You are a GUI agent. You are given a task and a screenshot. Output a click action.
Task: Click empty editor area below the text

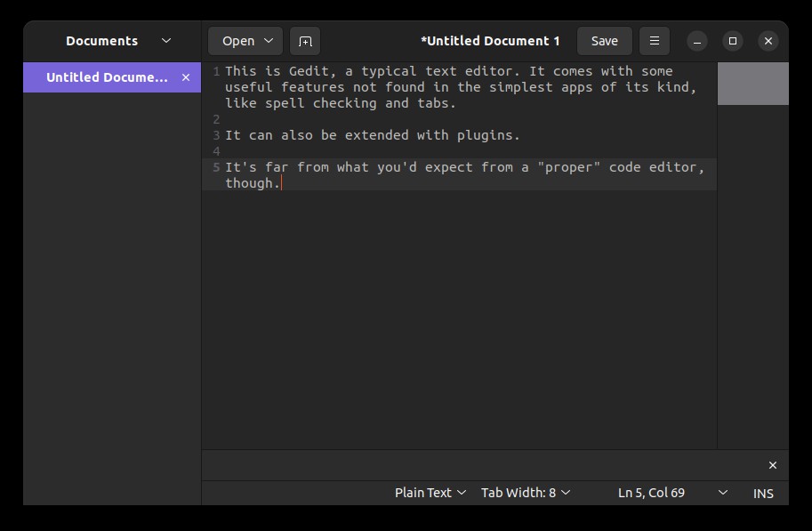458,320
